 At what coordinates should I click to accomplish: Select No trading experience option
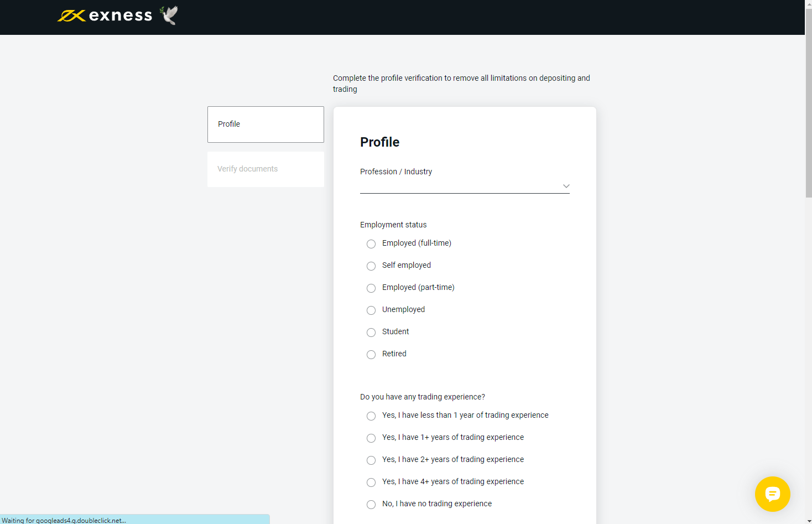coord(371,505)
